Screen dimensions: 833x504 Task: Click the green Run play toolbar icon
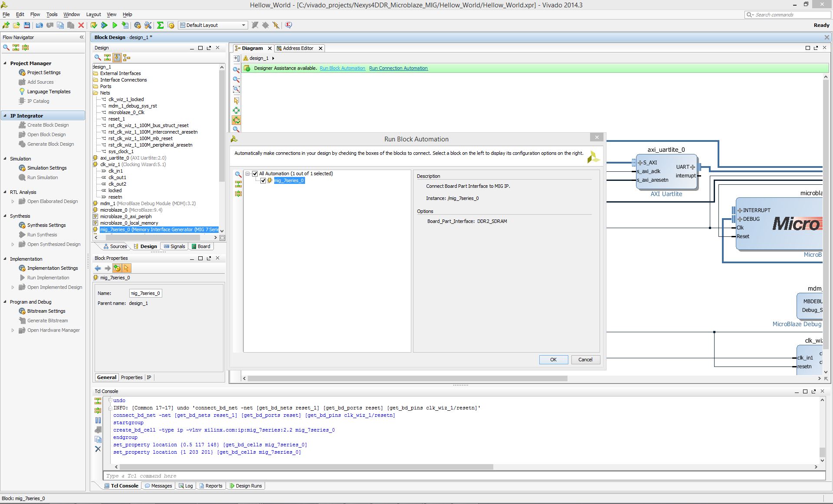[x=115, y=25]
